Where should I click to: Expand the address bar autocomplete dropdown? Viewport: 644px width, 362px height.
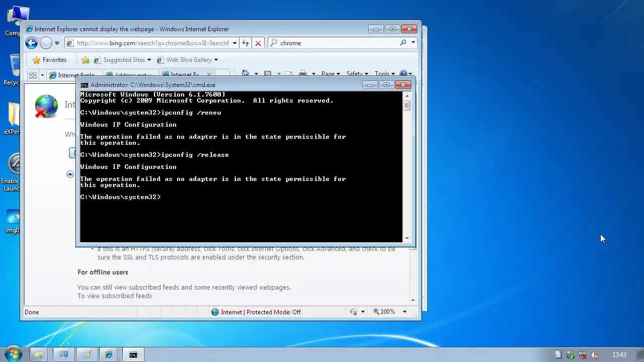click(x=234, y=43)
